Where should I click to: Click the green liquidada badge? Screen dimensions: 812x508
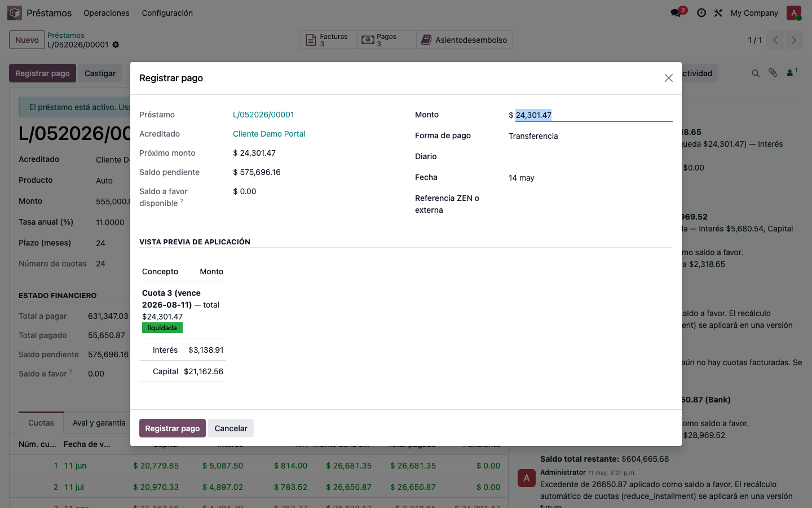point(162,328)
